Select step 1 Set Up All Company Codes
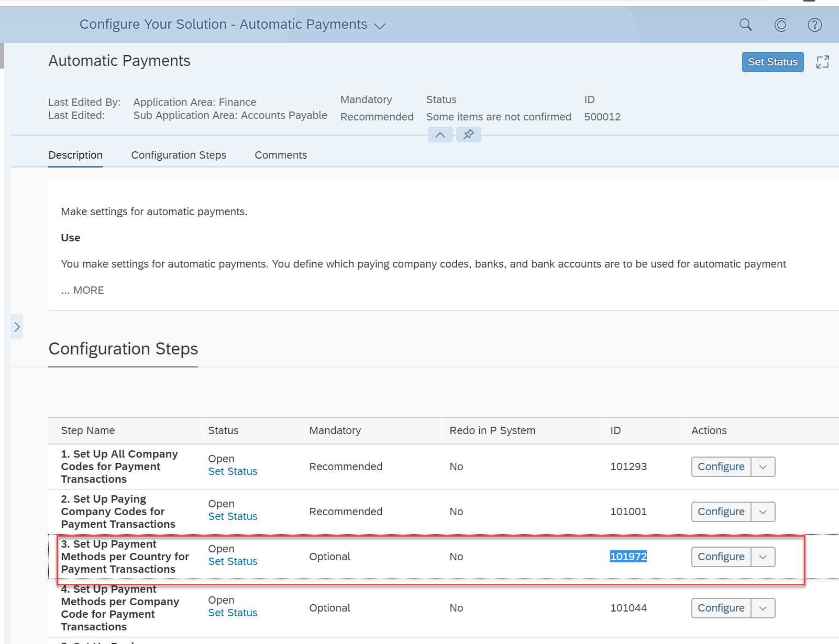839x644 pixels. [x=119, y=467]
